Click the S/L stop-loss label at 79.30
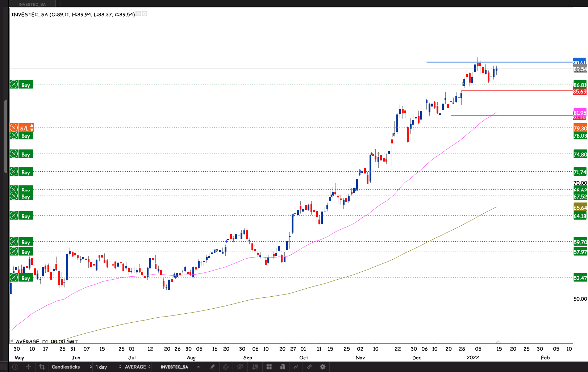 24,128
